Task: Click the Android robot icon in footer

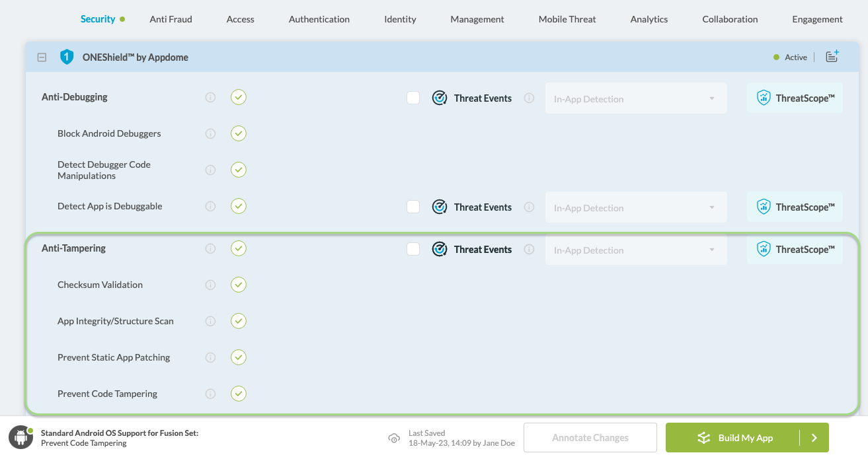Action: [20, 437]
